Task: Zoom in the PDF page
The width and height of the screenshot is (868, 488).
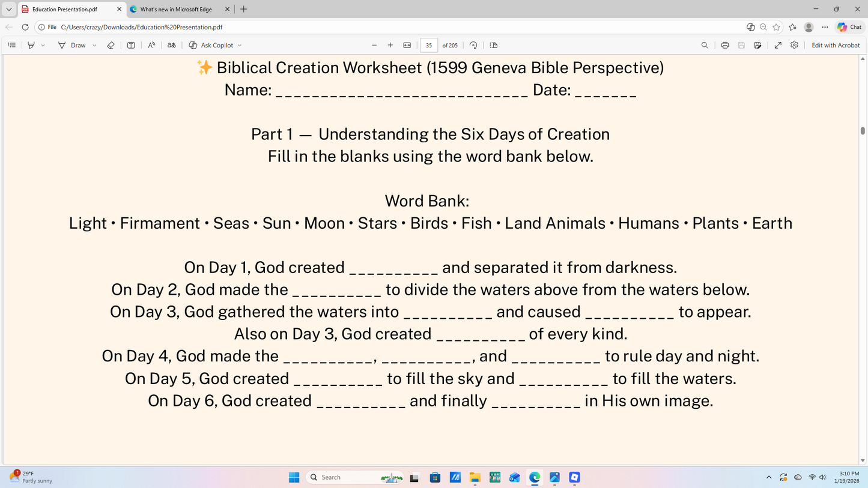Action: [x=390, y=45]
